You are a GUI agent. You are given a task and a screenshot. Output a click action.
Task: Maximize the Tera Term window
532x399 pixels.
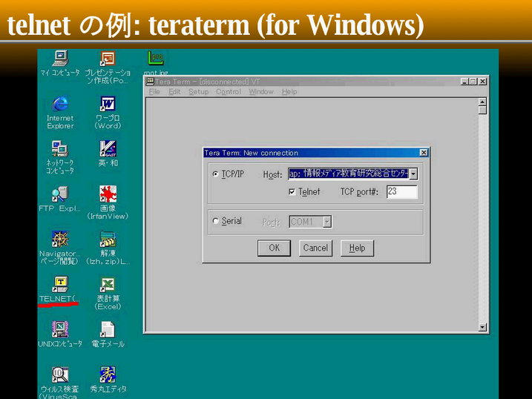tap(472, 82)
